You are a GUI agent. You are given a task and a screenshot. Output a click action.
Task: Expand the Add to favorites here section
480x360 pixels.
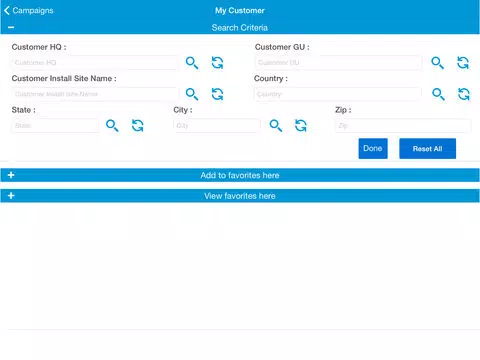[x=240, y=175]
